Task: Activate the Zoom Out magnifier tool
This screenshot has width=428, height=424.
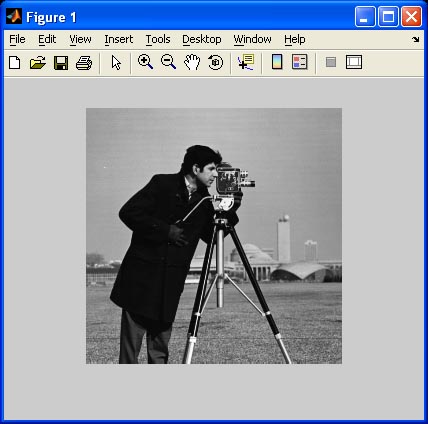Action: point(168,62)
